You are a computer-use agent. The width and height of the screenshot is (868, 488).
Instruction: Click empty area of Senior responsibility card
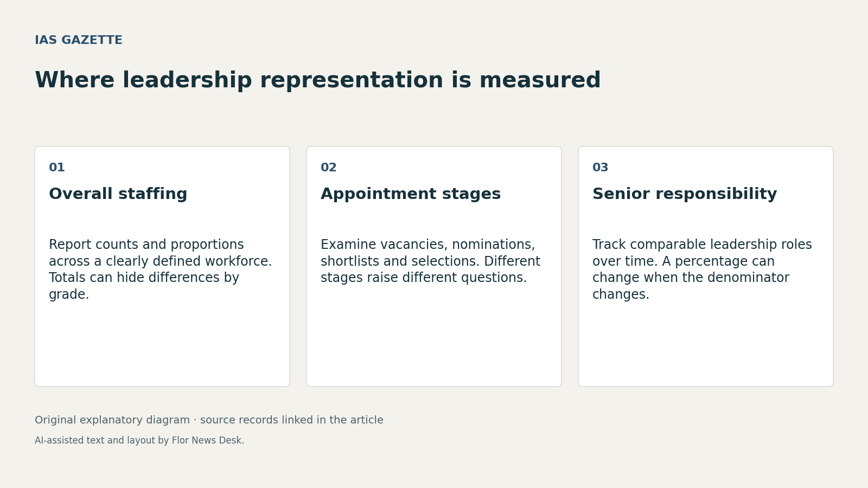click(706, 344)
